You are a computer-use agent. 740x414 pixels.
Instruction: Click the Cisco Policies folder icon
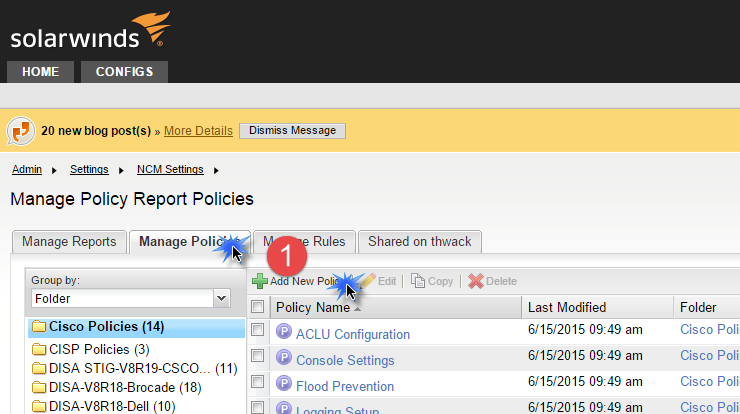click(39, 327)
